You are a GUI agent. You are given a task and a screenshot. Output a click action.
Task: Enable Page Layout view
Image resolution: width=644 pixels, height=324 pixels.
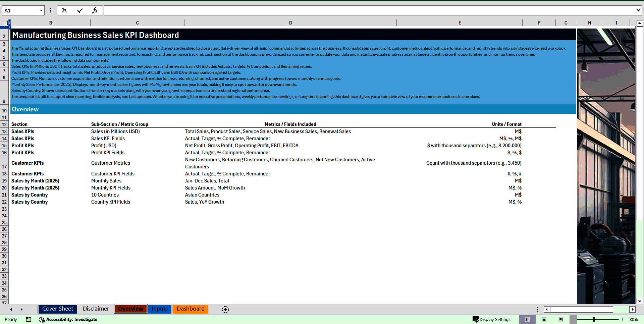coord(544,319)
